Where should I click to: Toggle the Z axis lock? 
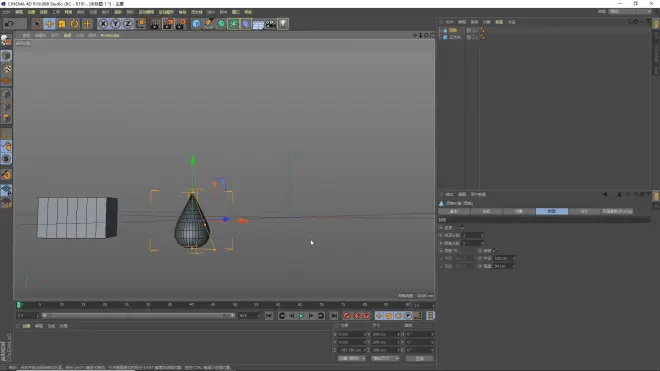[128, 24]
